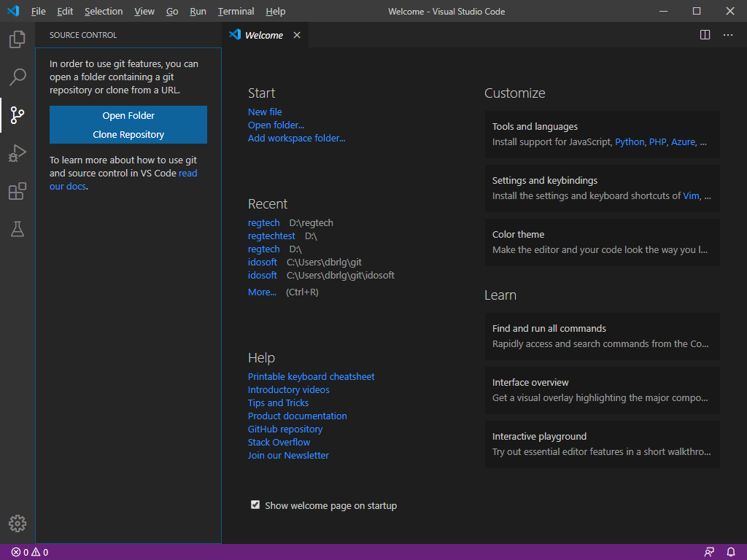
Task: Open the Explorer view in activity bar
Action: (18, 39)
